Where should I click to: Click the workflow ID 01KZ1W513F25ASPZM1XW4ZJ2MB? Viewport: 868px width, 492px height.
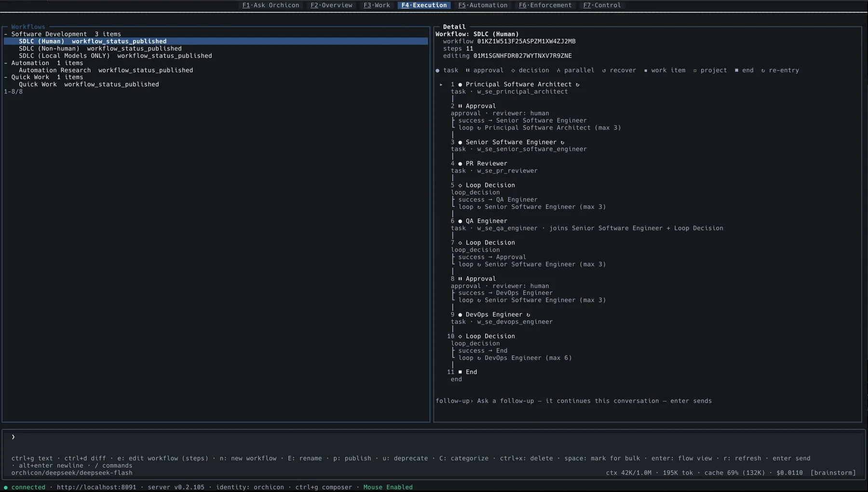click(526, 41)
